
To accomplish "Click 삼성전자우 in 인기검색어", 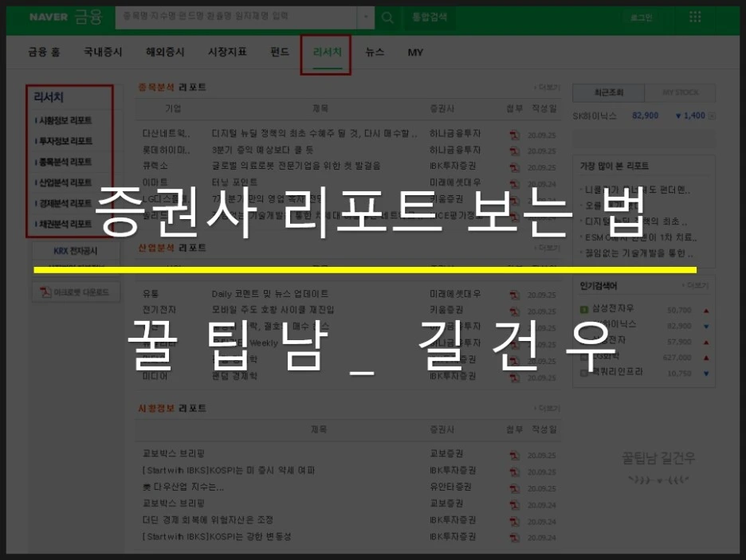I will point(613,308).
